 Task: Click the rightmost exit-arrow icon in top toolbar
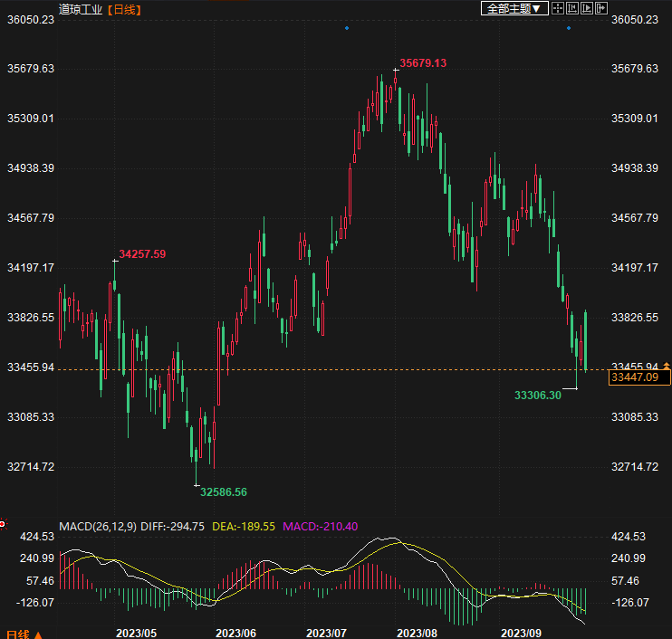(x=600, y=9)
